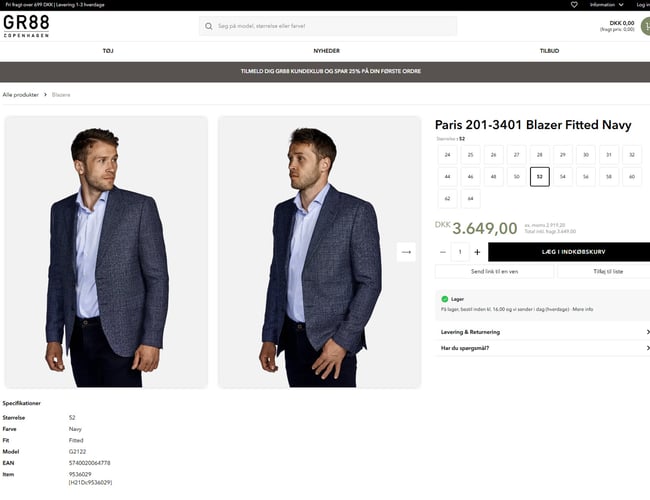
Task: Click EAN value 5740020064778
Action: [90, 463]
